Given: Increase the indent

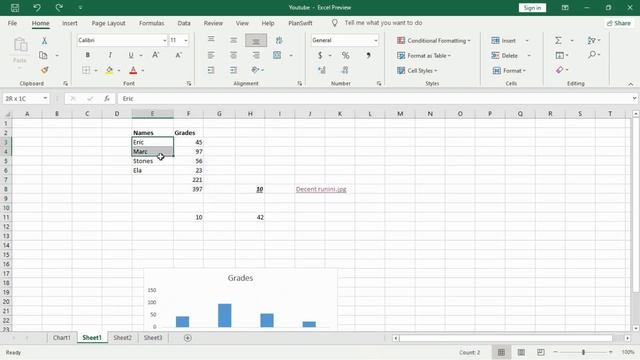Looking at the screenshot, I should pos(233,70).
